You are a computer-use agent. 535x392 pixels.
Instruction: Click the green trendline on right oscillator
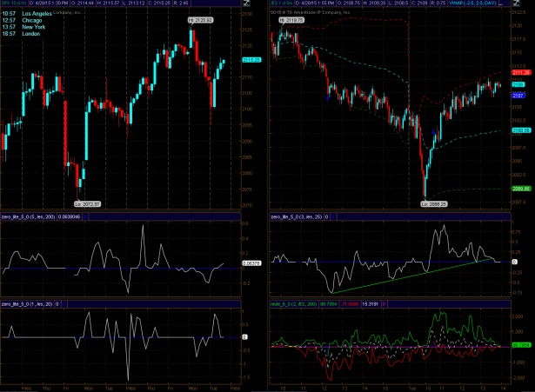[x=409, y=274]
